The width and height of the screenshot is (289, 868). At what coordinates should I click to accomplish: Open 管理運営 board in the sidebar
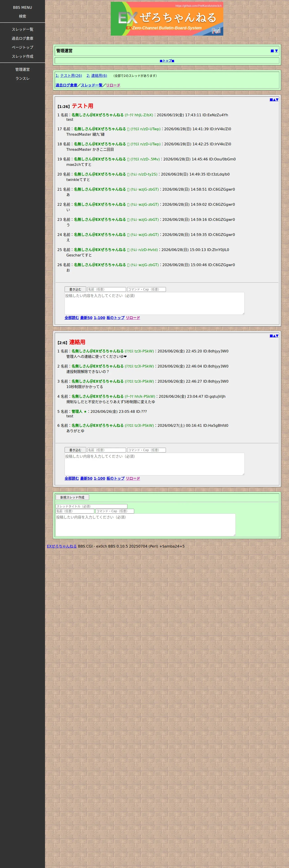coord(23,69)
